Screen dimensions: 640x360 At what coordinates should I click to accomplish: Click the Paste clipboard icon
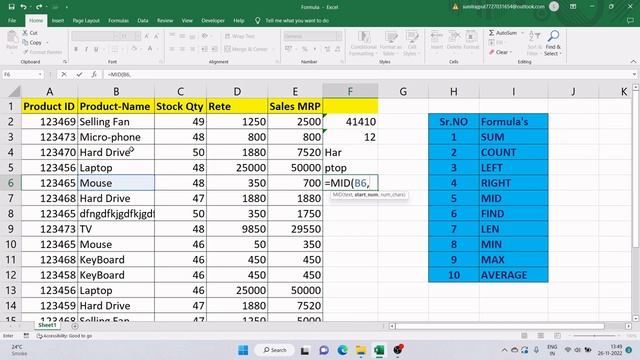pos(12,40)
